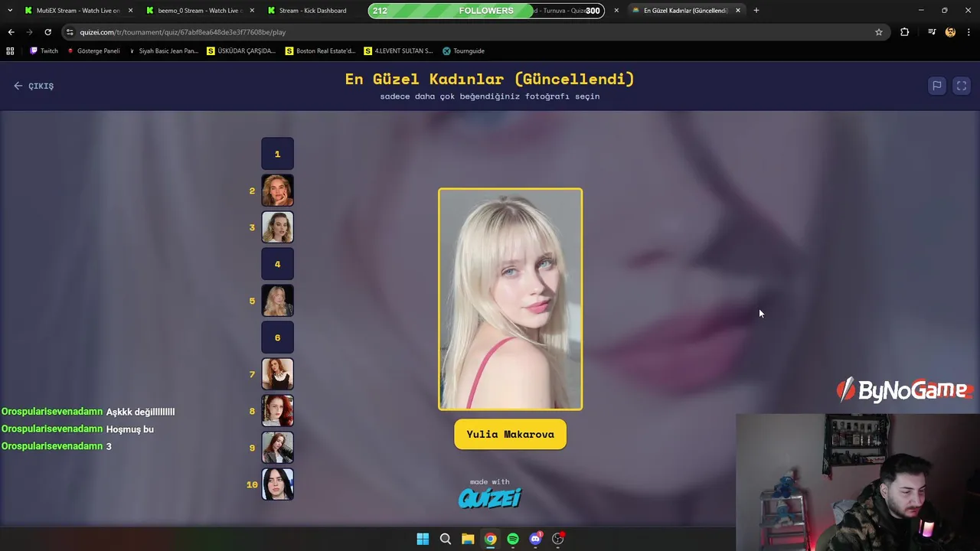Click chat message 'Hoşmuş bu'
This screenshot has height=551, width=980.
click(x=130, y=429)
